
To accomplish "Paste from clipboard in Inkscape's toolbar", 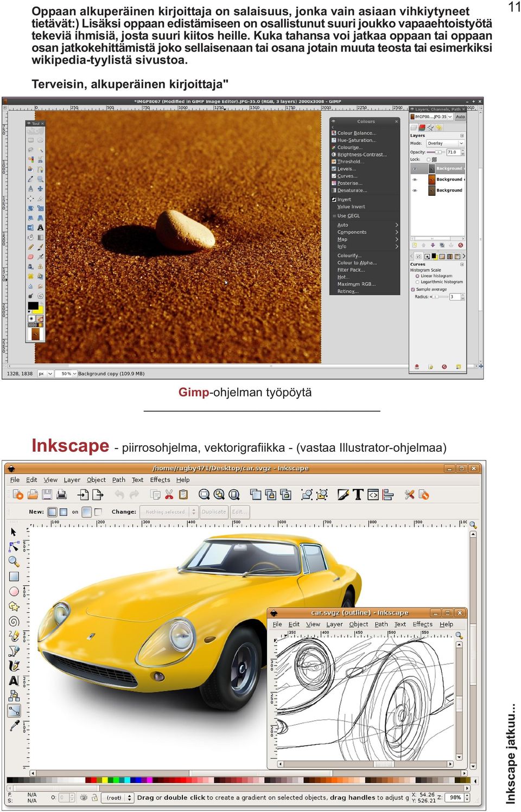I will (x=183, y=494).
